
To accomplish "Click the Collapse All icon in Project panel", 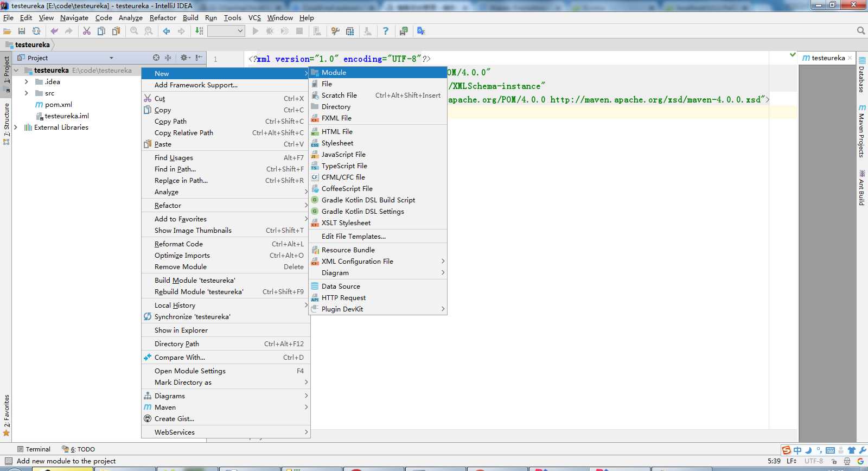I will coord(168,58).
